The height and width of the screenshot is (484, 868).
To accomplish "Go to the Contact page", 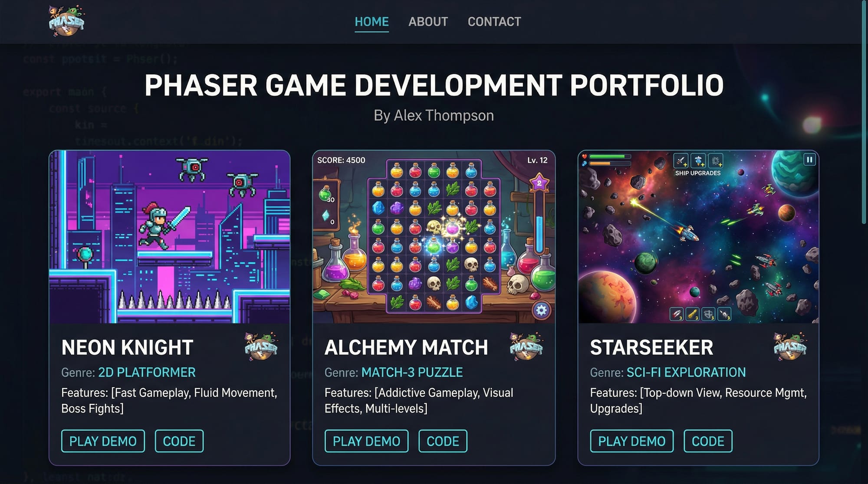I will click(x=494, y=22).
